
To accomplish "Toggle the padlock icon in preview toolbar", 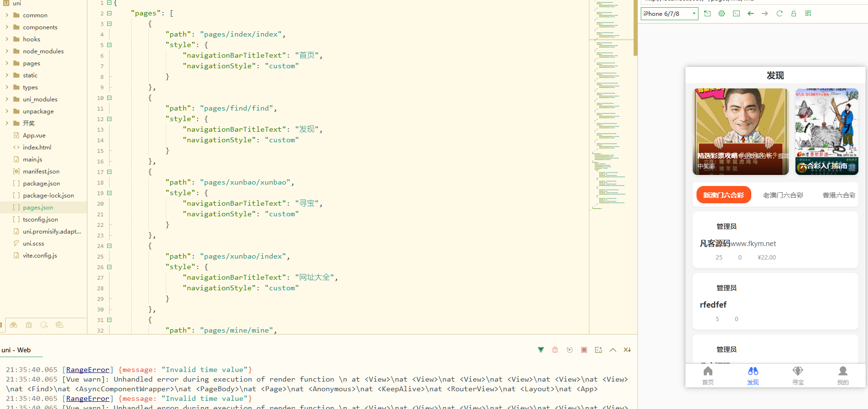I will [794, 13].
